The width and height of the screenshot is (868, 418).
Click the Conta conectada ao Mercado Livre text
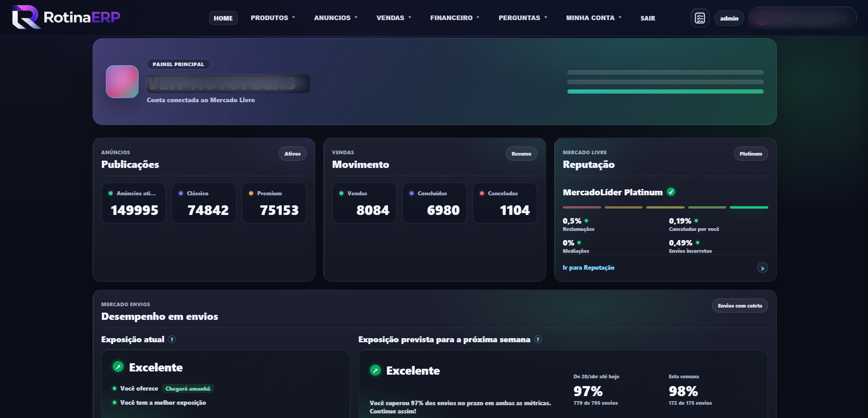tap(201, 100)
